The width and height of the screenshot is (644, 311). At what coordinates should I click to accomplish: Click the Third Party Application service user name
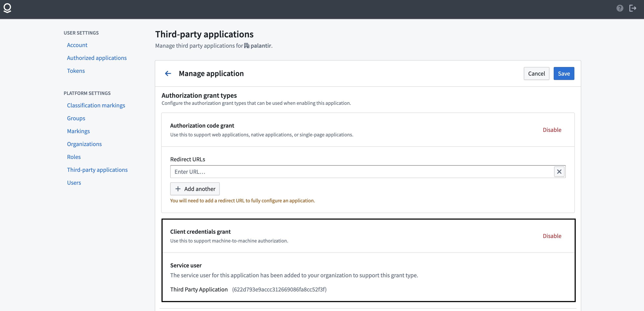click(199, 290)
